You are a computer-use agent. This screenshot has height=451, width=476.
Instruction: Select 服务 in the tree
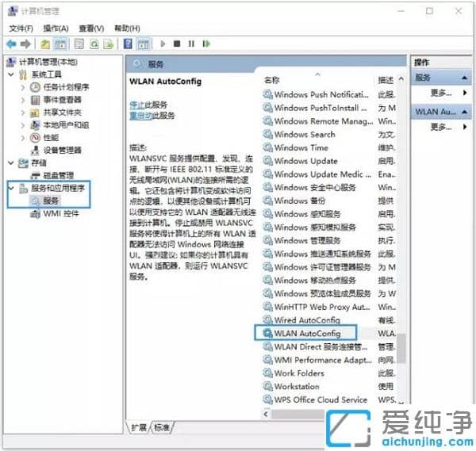point(44,201)
